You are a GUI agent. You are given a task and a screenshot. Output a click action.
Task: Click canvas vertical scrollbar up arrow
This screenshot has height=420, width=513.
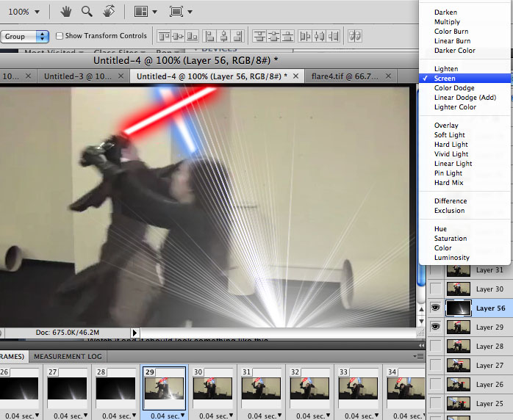coord(421,309)
